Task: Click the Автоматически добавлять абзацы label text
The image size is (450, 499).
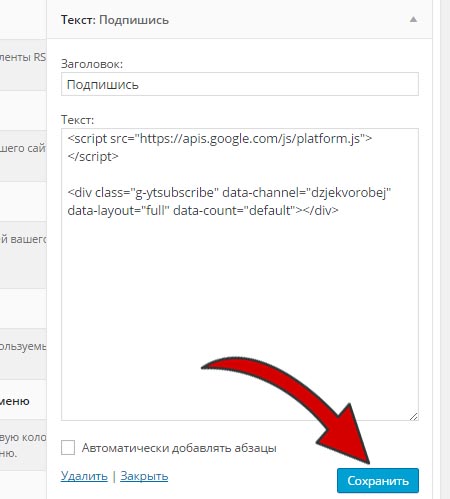Action: [179, 448]
